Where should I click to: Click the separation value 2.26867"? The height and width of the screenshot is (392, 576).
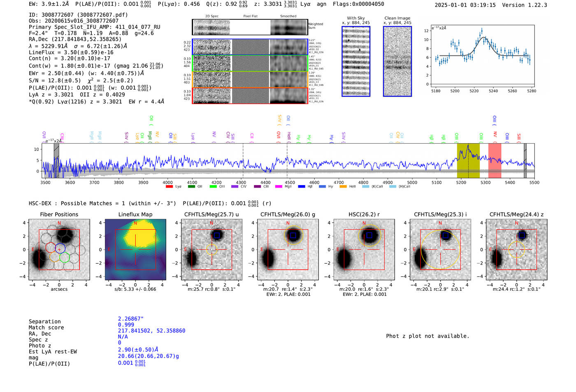(131, 319)
